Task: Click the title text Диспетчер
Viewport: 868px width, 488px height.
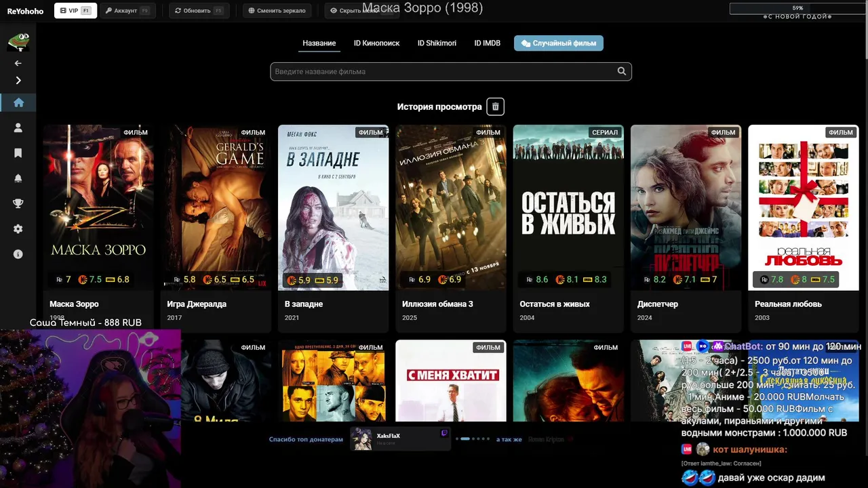Action: point(658,304)
